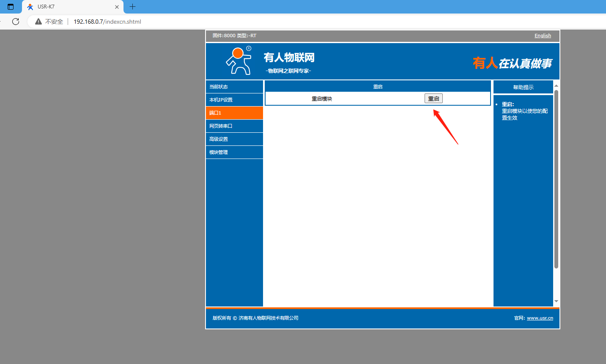Click the 不安全 warning triangle icon
The width and height of the screenshot is (606, 364).
[38, 22]
